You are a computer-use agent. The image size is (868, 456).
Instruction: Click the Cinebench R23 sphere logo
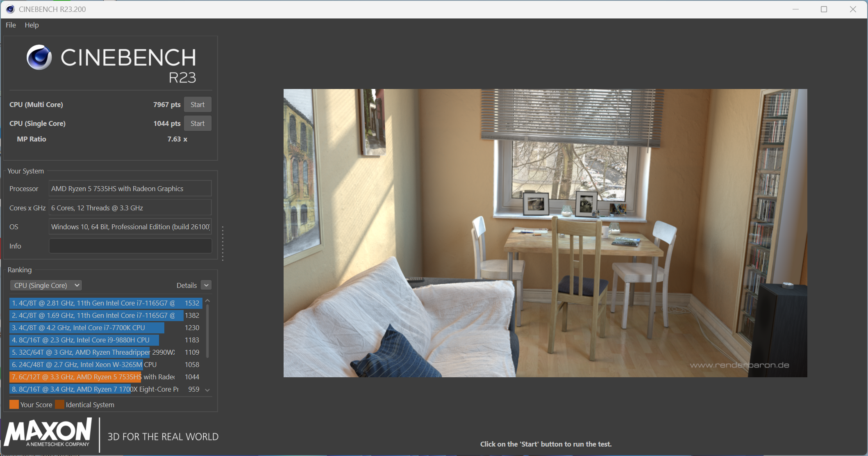pyautogui.click(x=39, y=57)
